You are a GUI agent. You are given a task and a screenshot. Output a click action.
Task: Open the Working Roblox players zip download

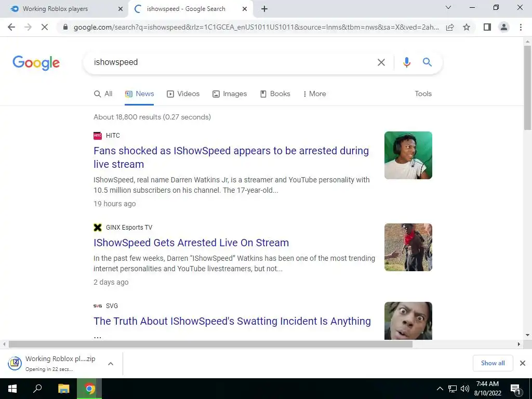(x=51, y=363)
